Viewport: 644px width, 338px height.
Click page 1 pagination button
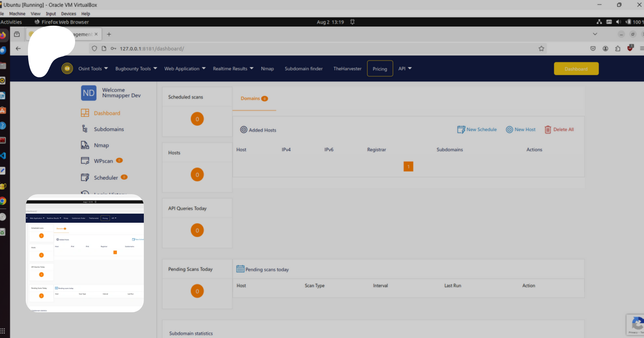[x=408, y=166]
